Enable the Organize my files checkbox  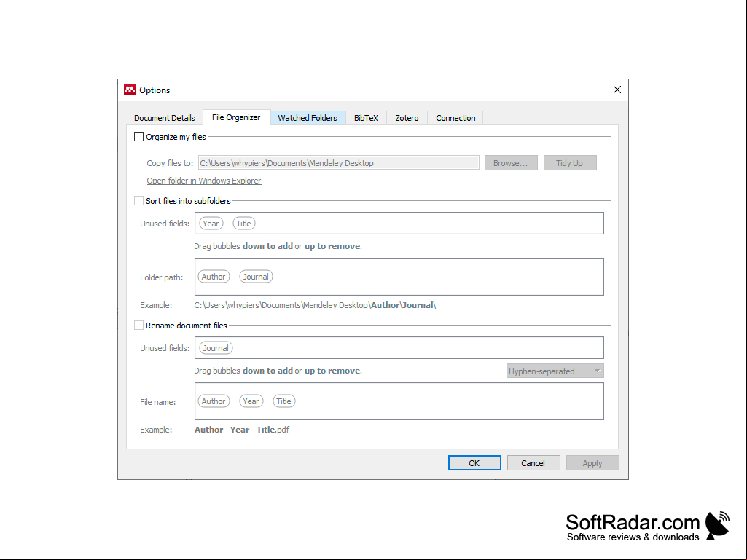(x=138, y=137)
